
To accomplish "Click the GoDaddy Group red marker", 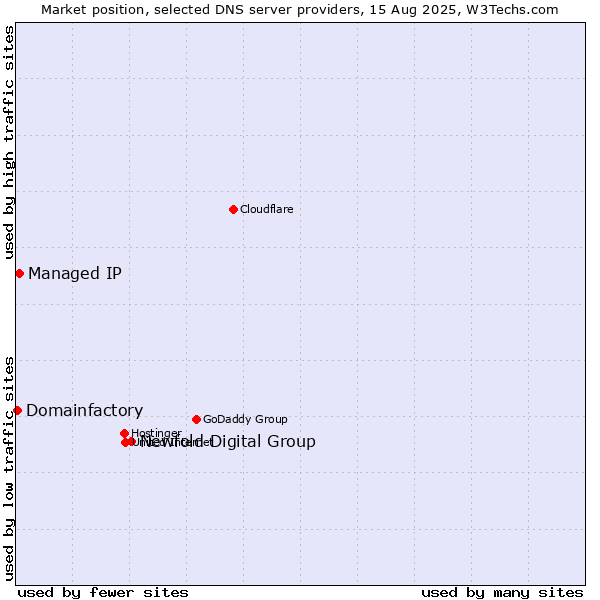I will [196, 419].
